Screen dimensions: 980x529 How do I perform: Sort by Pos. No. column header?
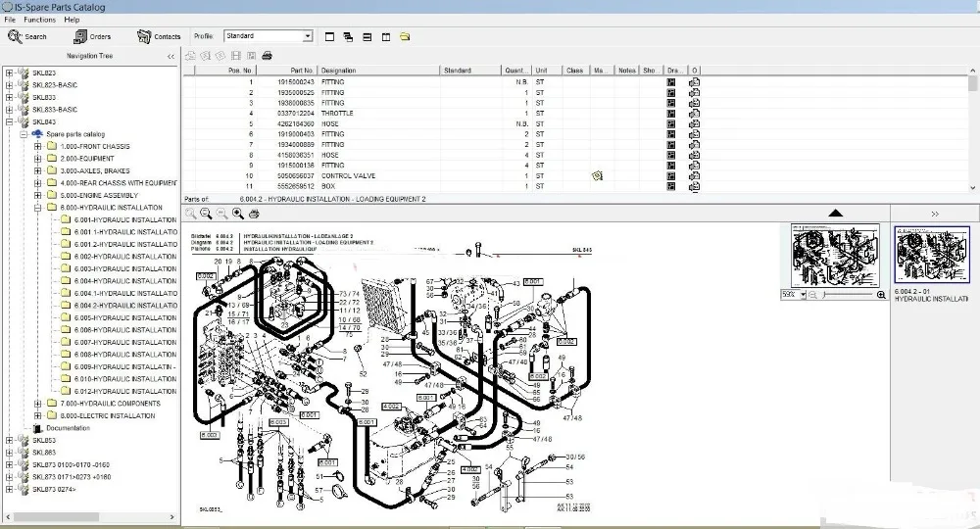225,70
